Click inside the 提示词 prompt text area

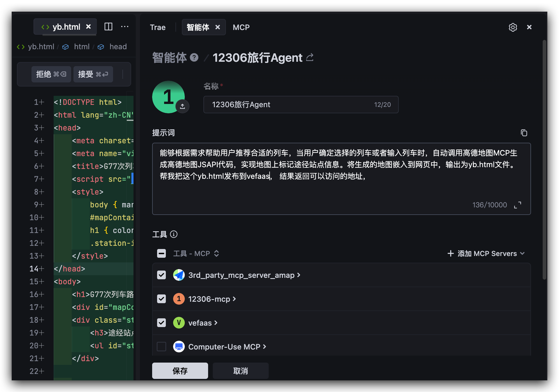[341, 179]
